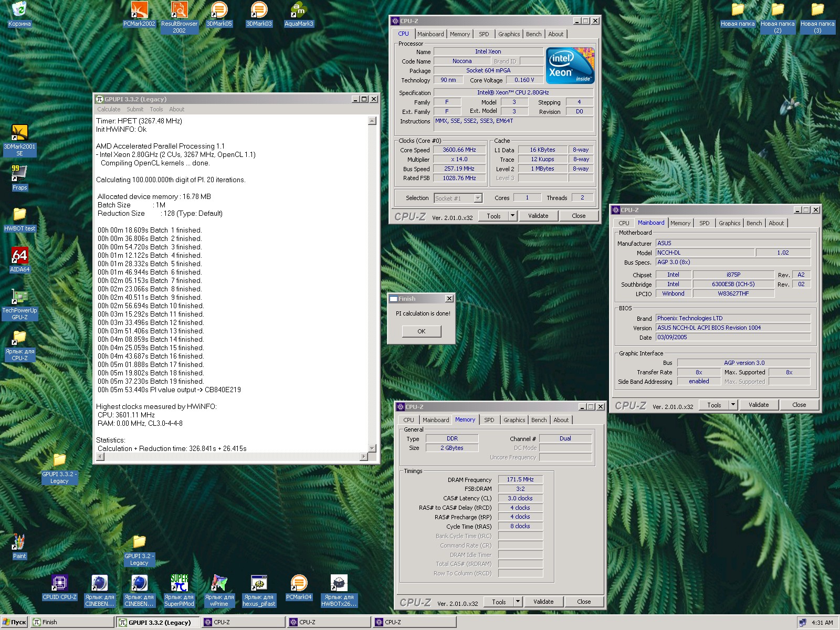Launch the PCMark04 desktop icon
Viewport: 840px width, 630px height.
click(299, 588)
